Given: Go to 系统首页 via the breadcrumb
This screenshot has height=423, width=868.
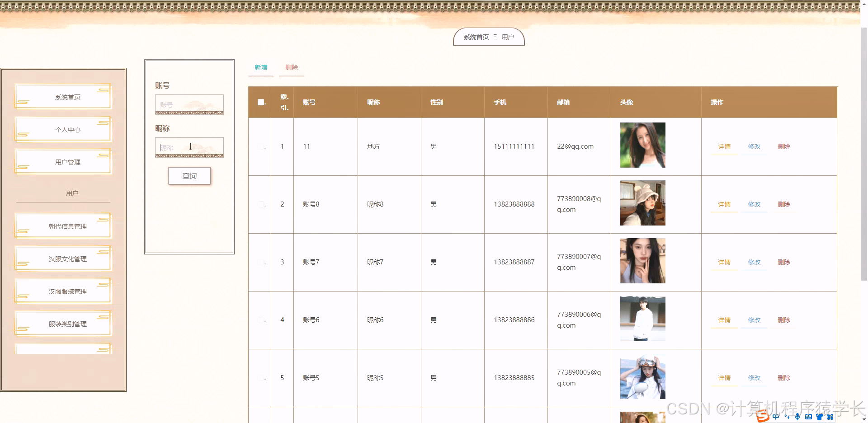Looking at the screenshot, I should click(x=476, y=37).
